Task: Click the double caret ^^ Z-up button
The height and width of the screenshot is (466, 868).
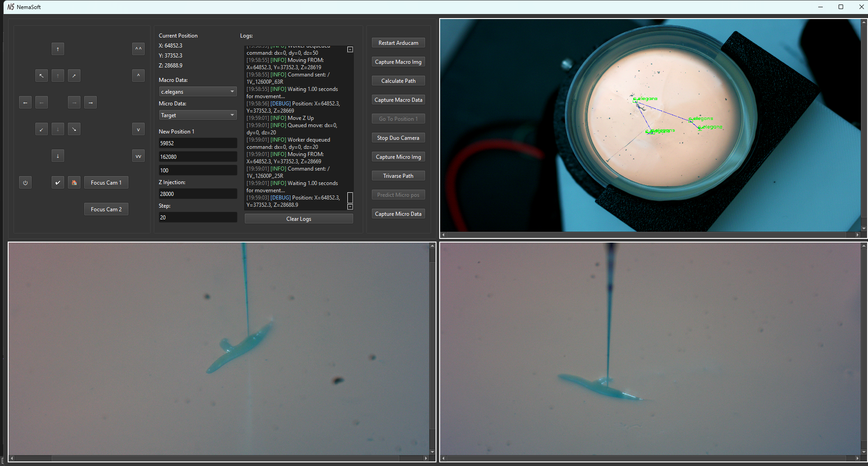Action: point(138,49)
